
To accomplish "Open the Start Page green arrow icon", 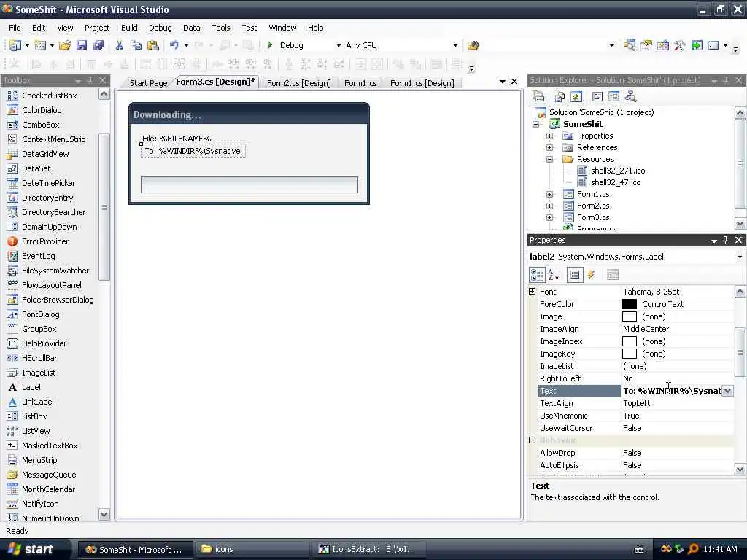I will click(697, 45).
